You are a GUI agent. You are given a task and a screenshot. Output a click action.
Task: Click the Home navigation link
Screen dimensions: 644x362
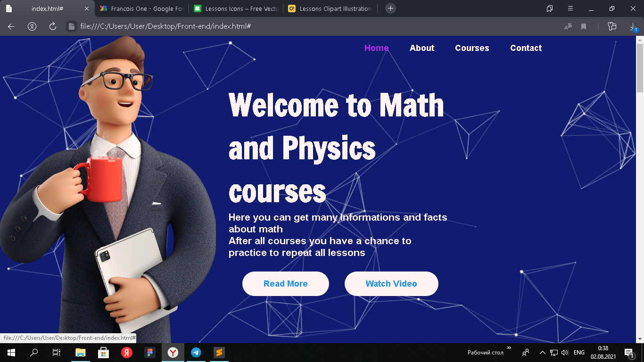coord(376,48)
